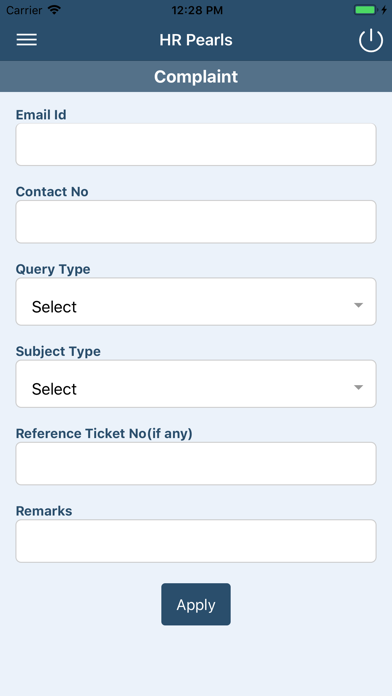Screen dimensions: 392x696
Task: Expand the Query Type Select box
Action: pos(196,302)
